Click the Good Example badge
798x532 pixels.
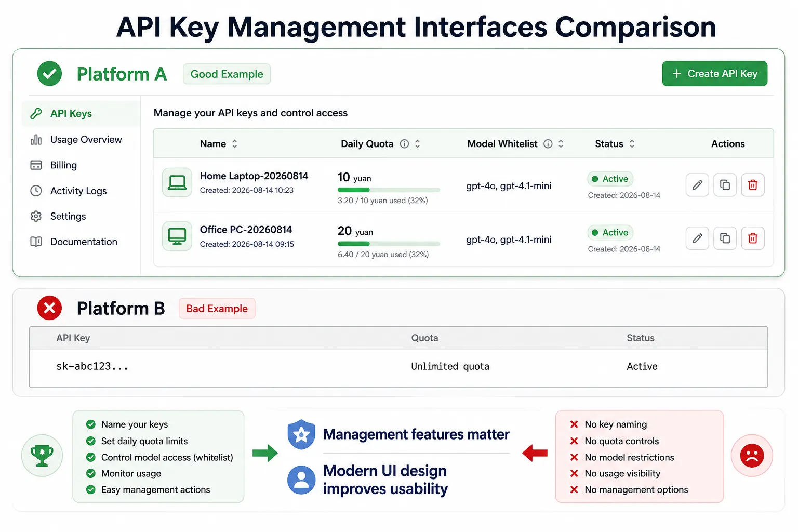227,74
